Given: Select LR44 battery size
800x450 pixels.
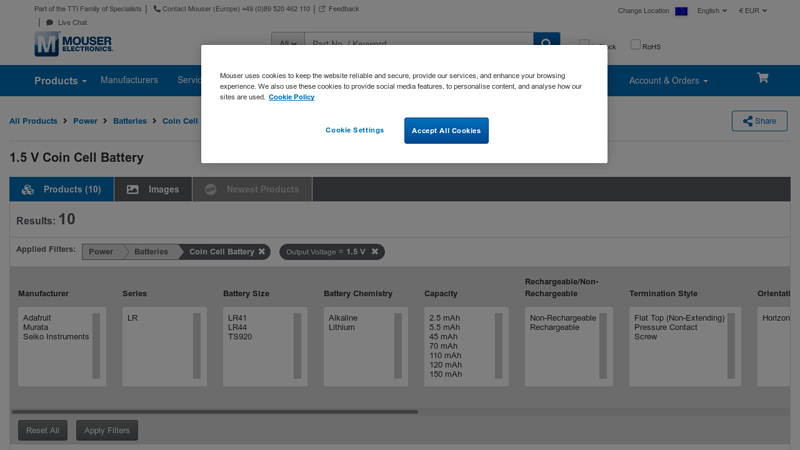Looking at the screenshot, I should (237, 327).
